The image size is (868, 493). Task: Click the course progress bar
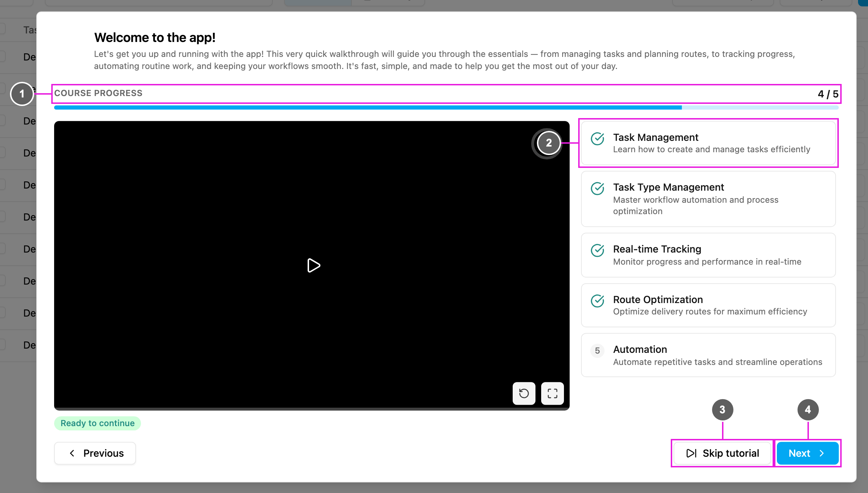(446, 107)
